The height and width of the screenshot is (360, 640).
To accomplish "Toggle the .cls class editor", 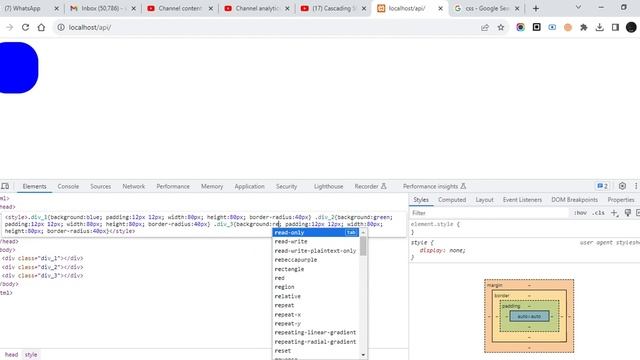I will (x=599, y=213).
